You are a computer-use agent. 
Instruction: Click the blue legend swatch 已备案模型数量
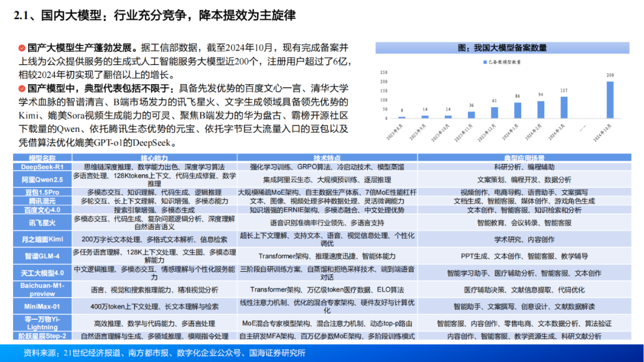(485, 62)
